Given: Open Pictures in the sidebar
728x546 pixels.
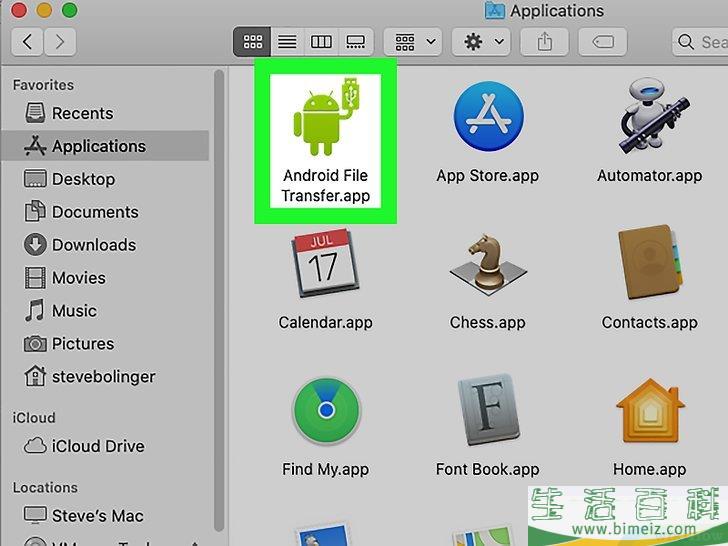Looking at the screenshot, I should coord(104,344).
